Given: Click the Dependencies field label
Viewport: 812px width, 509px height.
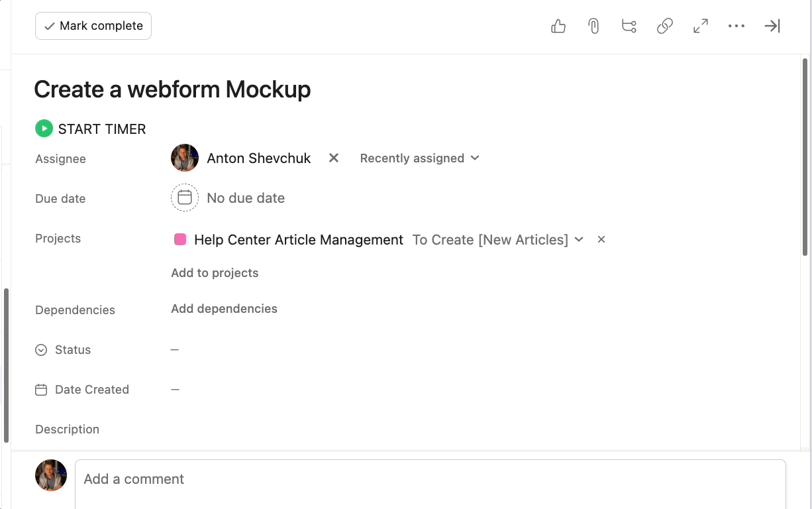Looking at the screenshot, I should pos(75,310).
